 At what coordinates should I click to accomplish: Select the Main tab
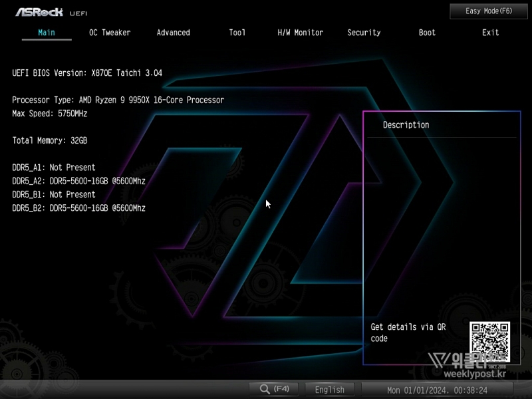point(47,33)
